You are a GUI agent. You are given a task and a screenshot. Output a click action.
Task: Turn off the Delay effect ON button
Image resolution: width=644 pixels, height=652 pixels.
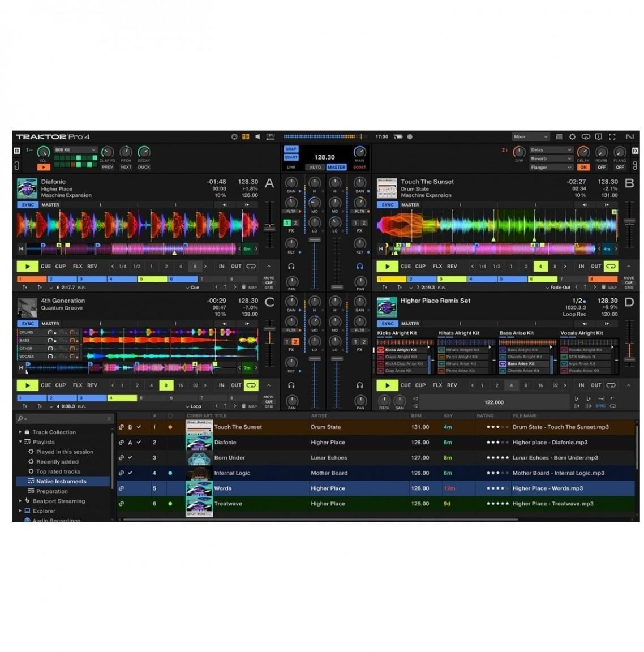click(x=583, y=167)
